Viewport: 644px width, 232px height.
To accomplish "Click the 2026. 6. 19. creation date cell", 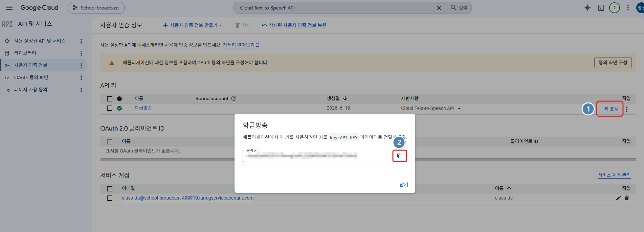I will click(x=339, y=108).
